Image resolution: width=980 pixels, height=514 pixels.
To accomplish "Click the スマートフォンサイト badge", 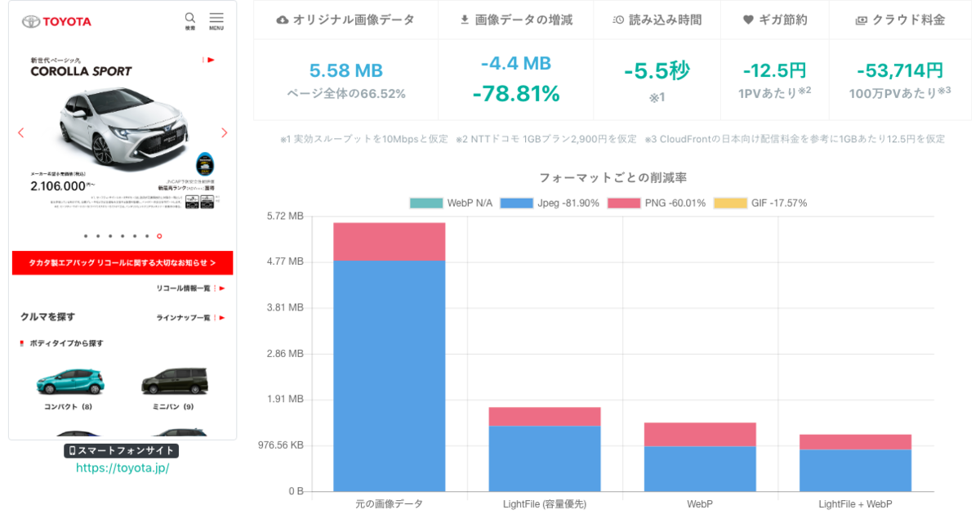I will 121,450.
